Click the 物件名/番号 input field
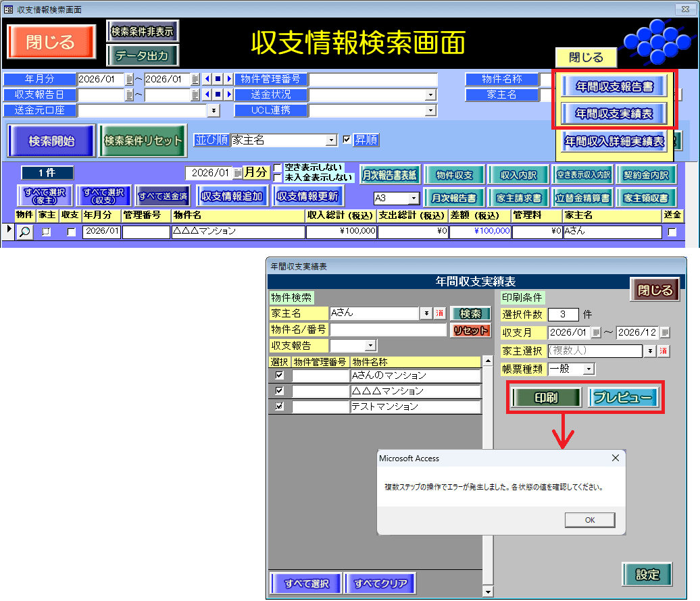The image size is (700, 601). [x=388, y=330]
